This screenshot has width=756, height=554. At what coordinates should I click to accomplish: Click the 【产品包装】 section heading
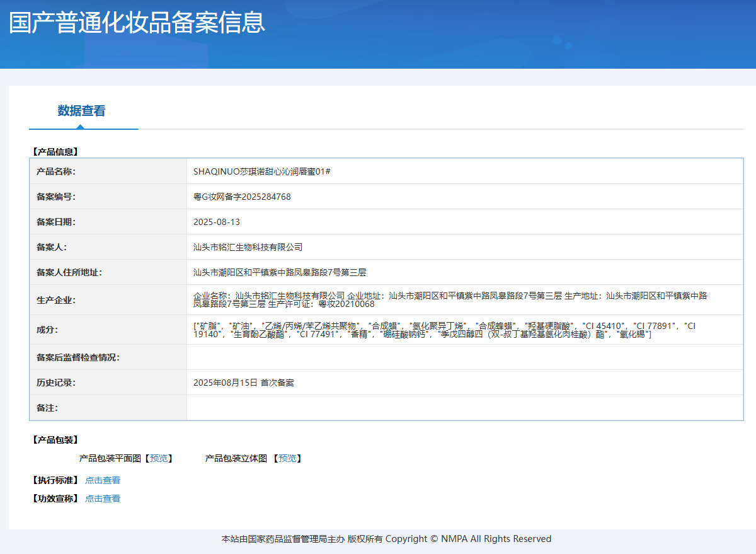click(x=55, y=440)
